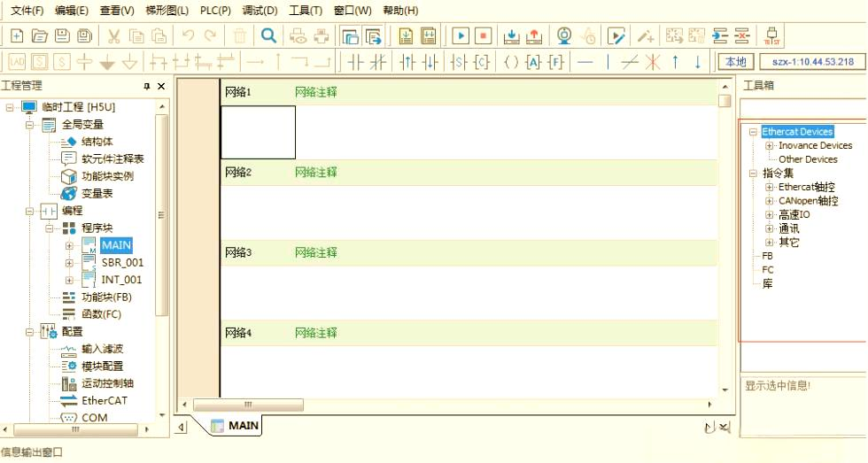Click the green Run play icon
The image size is (868, 463).
point(461,36)
